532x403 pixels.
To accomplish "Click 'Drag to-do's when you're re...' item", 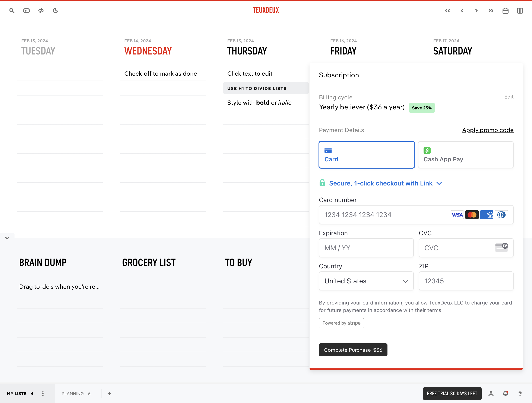I will 59,287.
